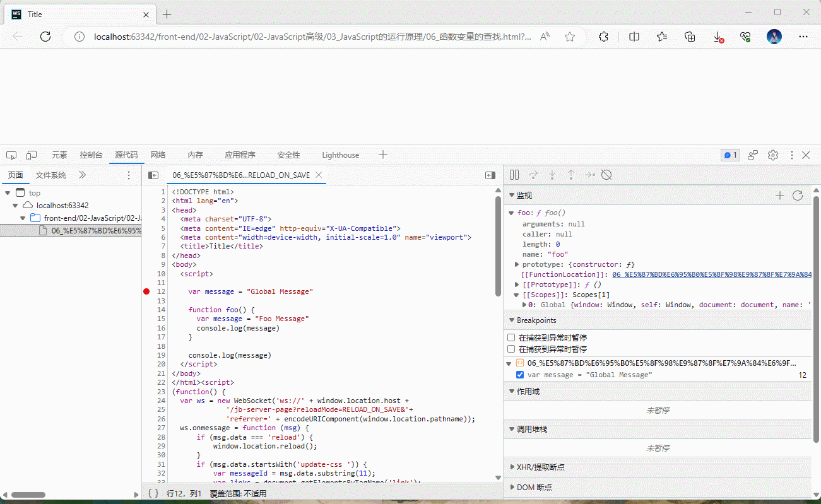This screenshot has width=821, height=504.
Task: Click the pause script execution button
Action: (x=514, y=175)
